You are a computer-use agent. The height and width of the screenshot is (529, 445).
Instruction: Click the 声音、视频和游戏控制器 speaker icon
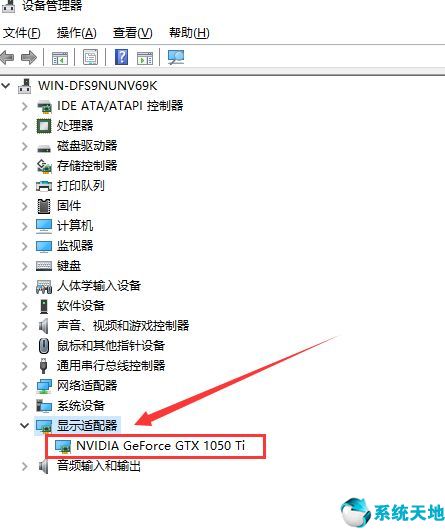(x=44, y=326)
